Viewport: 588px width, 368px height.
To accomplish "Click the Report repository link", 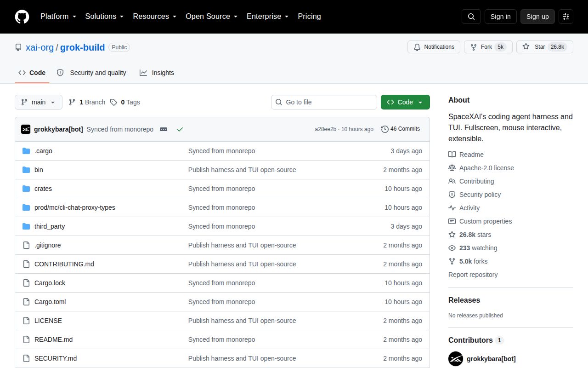I will tap(473, 275).
